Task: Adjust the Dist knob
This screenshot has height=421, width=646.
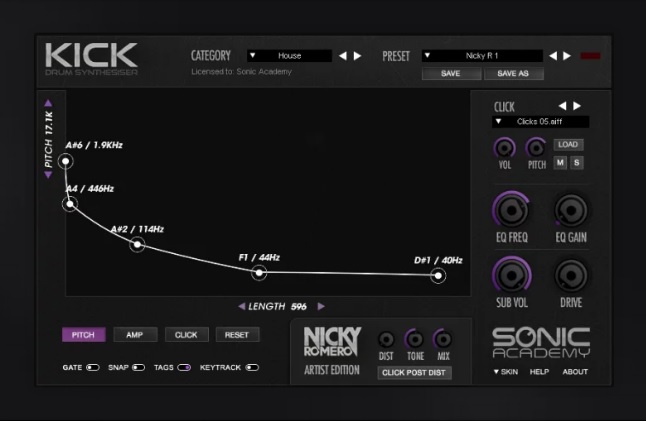Action: coord(386,339)
